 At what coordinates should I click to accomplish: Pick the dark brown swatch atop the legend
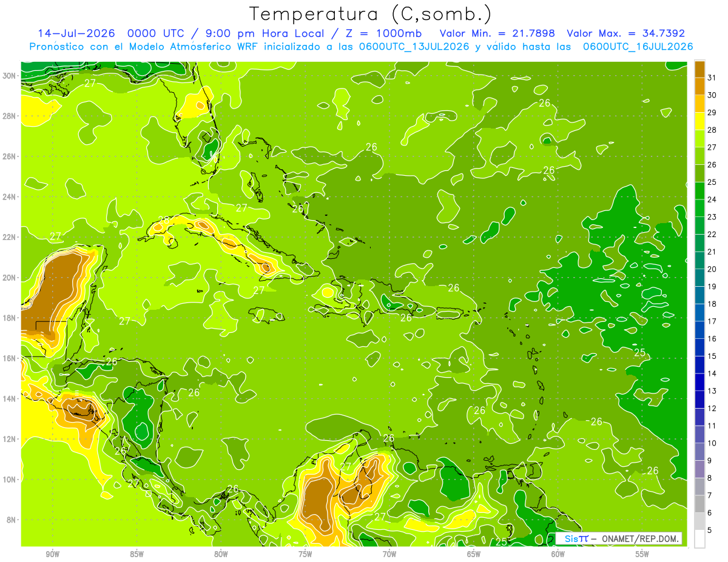pyautogui.click(x=699, y=69)
